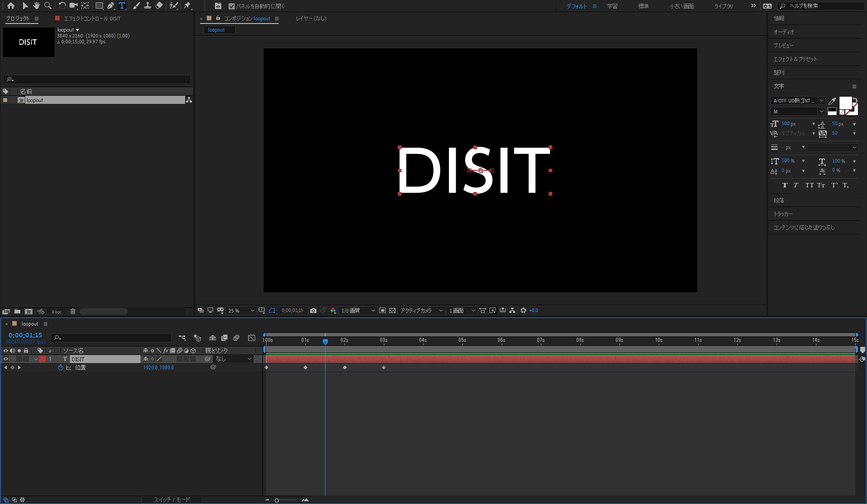Open the parent link dropdown set to なし
Viewport: 867px width, 504px height.
233,359
